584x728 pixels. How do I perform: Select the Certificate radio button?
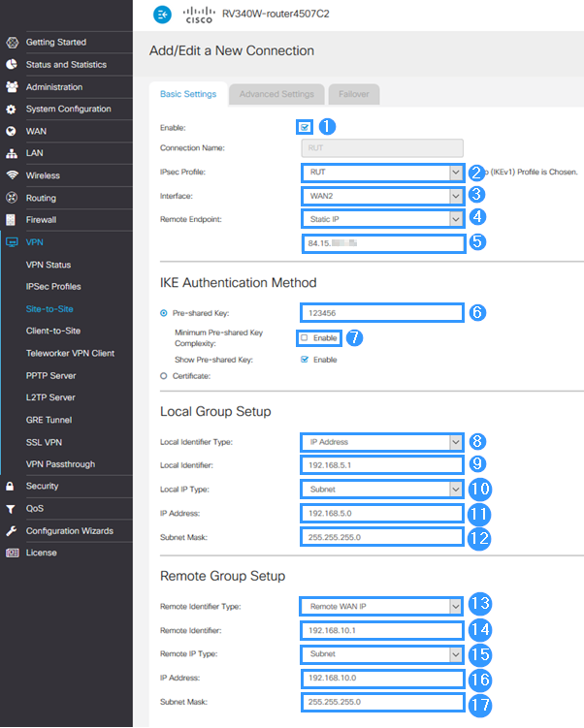[164, 375]
